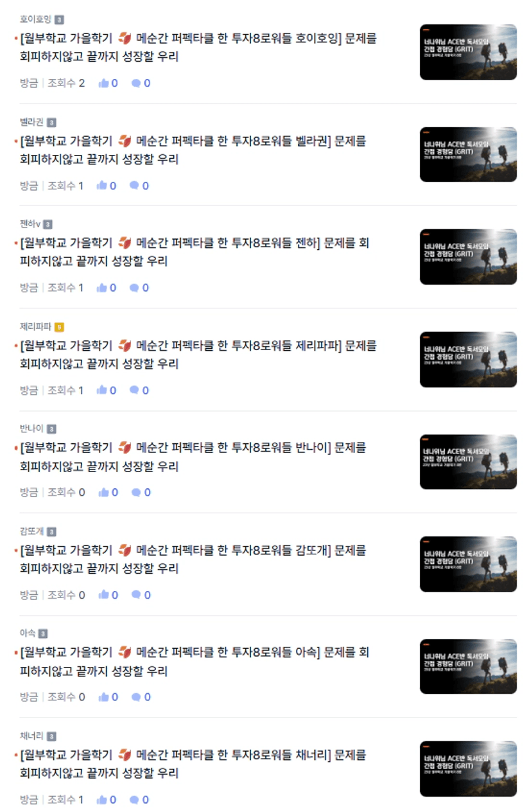The height and width of the screenshot is (812, 531).
Task: Open thumbnail image of 제리파파's post
Action: pos(468,360)
